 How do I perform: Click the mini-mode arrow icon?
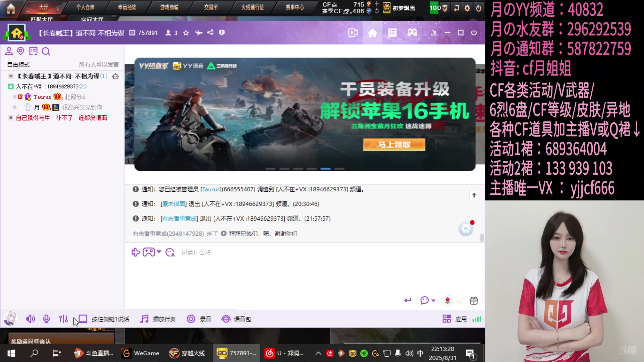(434, 33)
